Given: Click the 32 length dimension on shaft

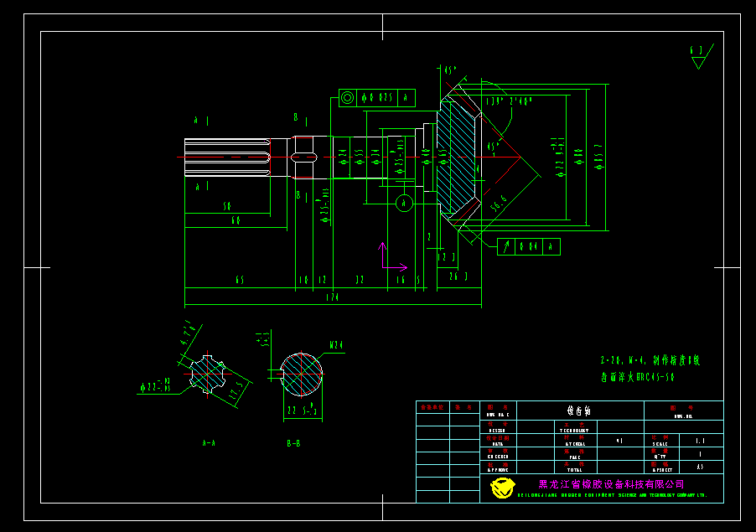Looking at the screenshot, I should point(360,280).
